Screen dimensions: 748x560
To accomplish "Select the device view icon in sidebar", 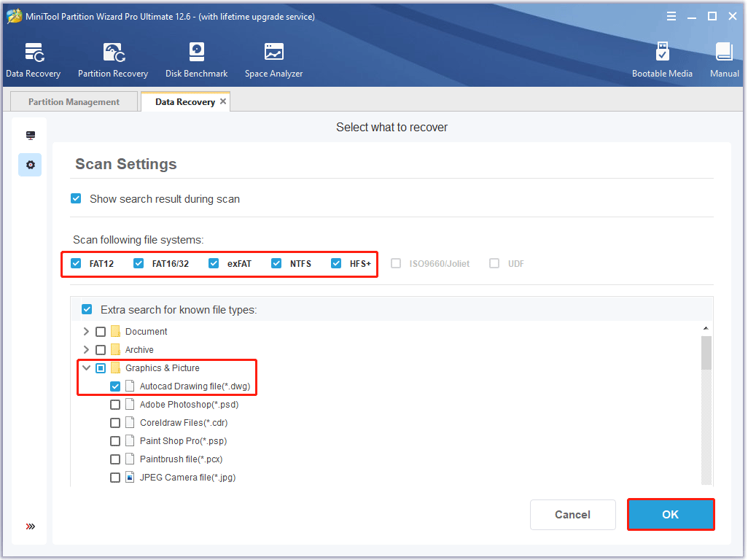I will [x=29, y=135].
